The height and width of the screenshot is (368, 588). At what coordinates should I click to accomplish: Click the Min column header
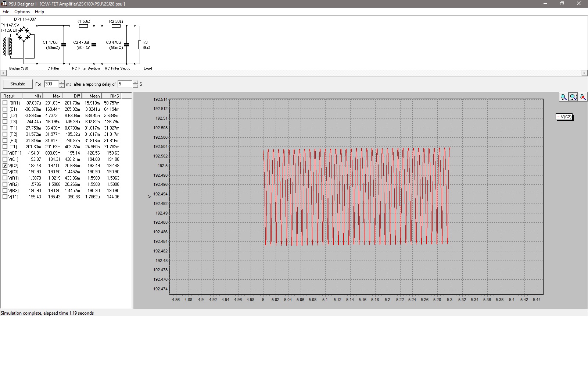[x=32, y=96]
